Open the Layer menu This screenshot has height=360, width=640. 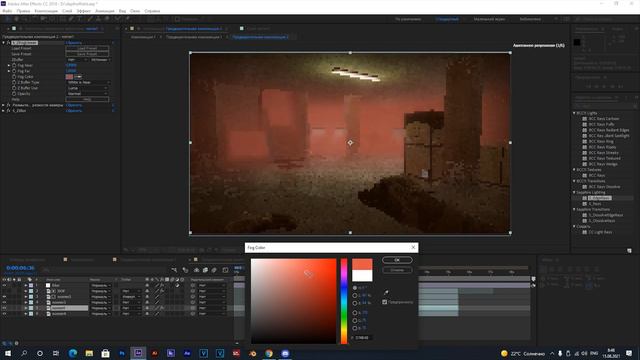[67, 11]
